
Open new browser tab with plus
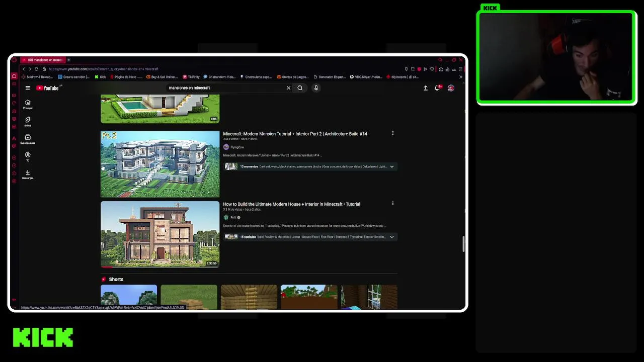pyautogui.click(x=68, y=60)
